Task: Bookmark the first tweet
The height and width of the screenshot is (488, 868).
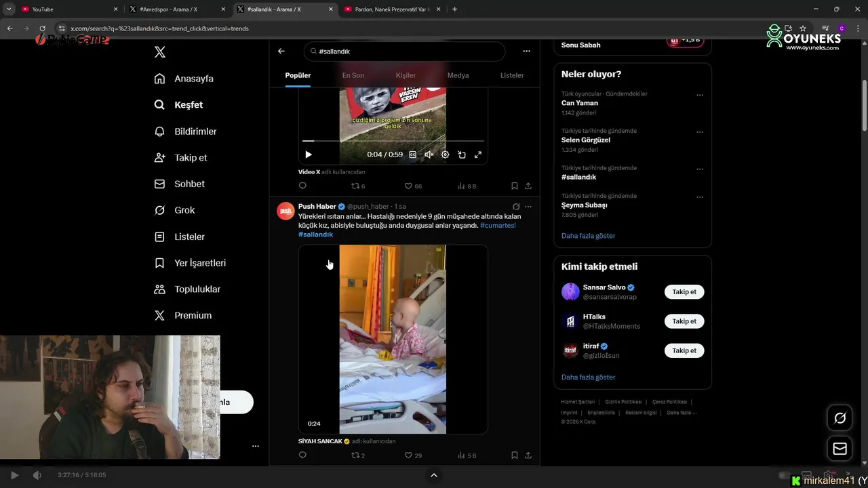Action: 515,186
